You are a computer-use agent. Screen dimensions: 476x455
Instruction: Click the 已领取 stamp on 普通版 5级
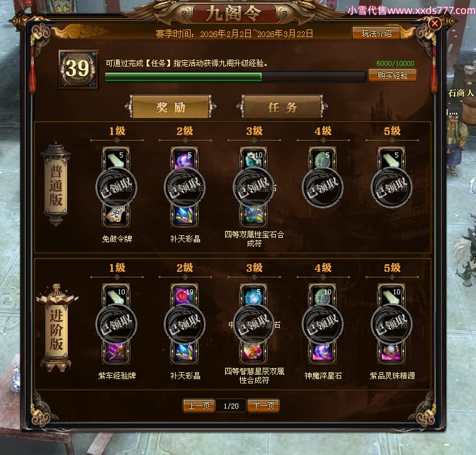pos(391,188)
